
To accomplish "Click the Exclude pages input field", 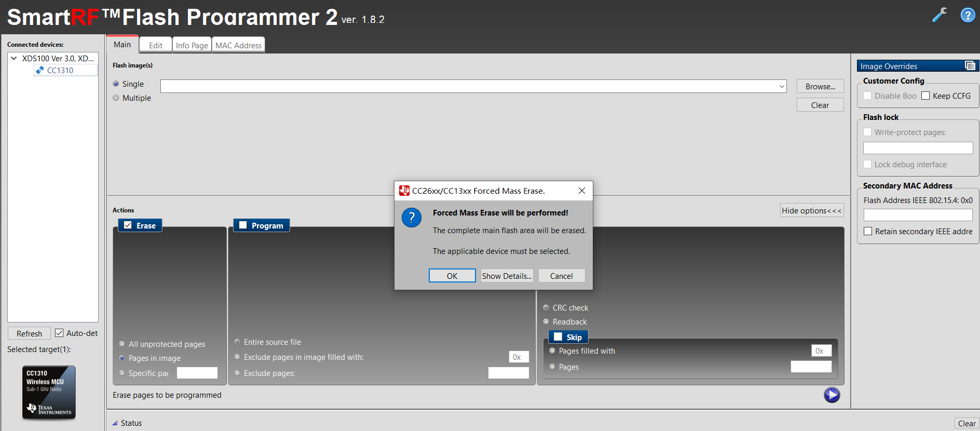I will pyautogui.click(x=509, y=373).
